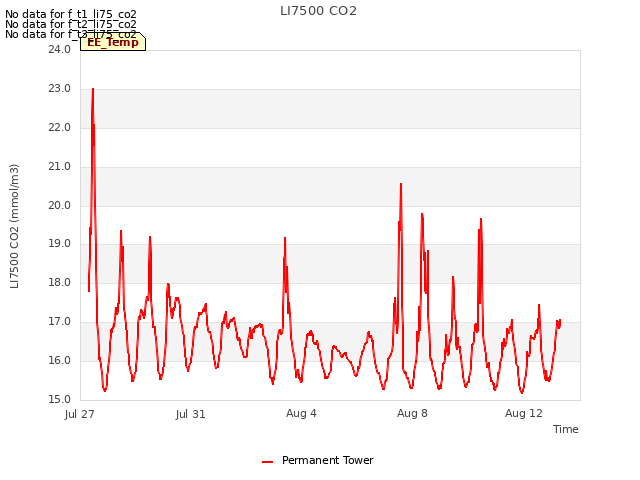Image resolution: width=640 pixels, height=480 pixels.
Task: Click the Time x-axis label
Action: click(x=565, y=429)
